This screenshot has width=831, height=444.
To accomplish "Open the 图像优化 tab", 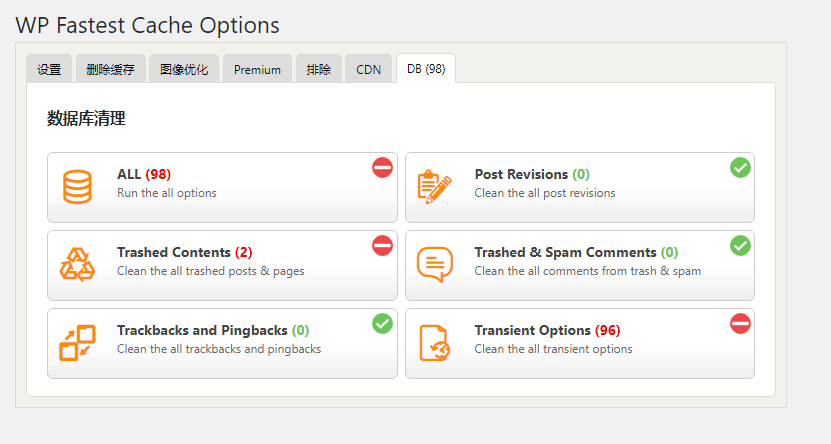I will point(184,69).
